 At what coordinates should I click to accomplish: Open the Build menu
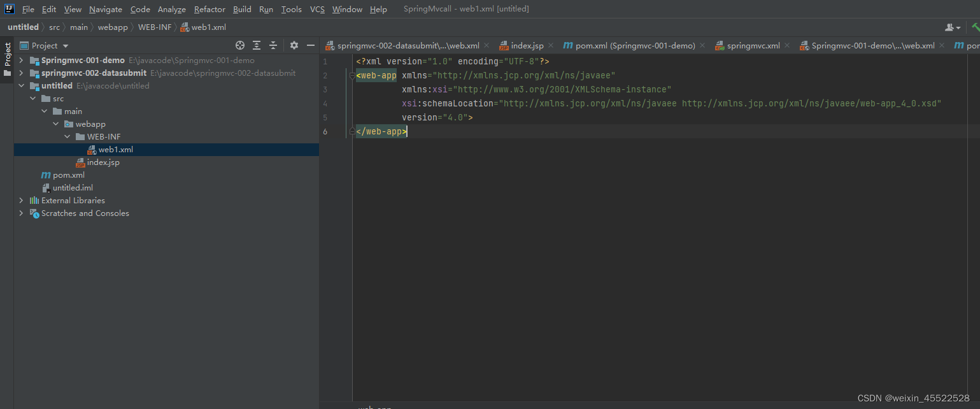coord(242,9)
